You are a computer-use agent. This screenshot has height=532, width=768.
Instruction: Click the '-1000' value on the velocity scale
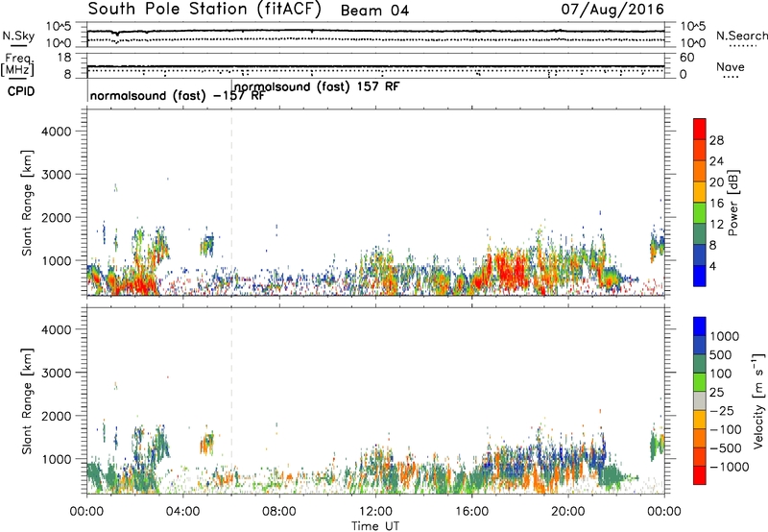pos(729,467)
